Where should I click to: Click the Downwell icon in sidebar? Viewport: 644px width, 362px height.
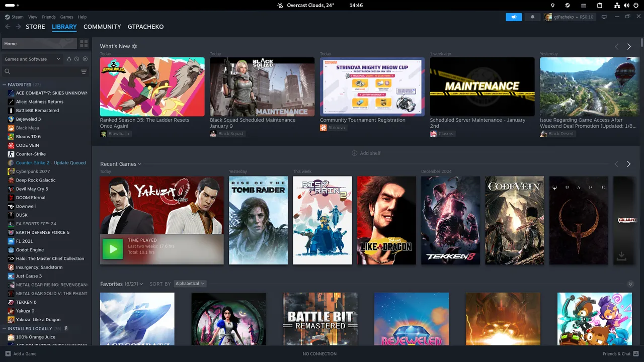click(x=11, y=206)
